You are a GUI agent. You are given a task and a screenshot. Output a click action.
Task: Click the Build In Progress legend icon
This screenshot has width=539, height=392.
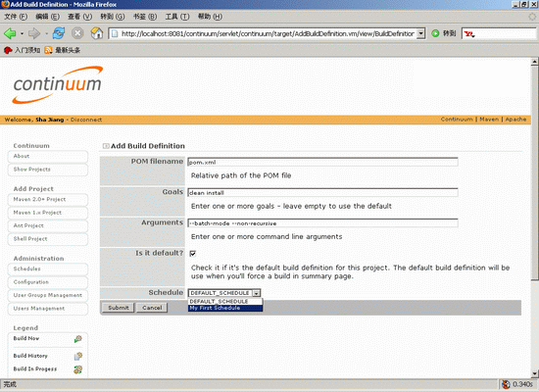click(x=78, y=369)
